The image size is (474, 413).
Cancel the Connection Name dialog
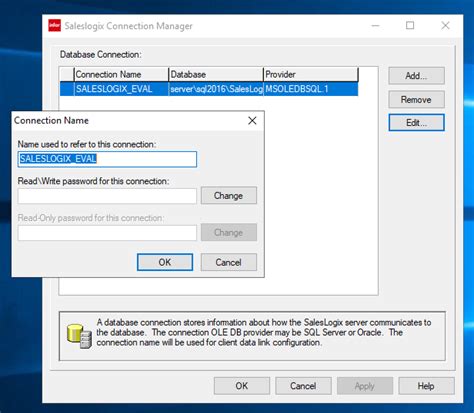(228, 262)
